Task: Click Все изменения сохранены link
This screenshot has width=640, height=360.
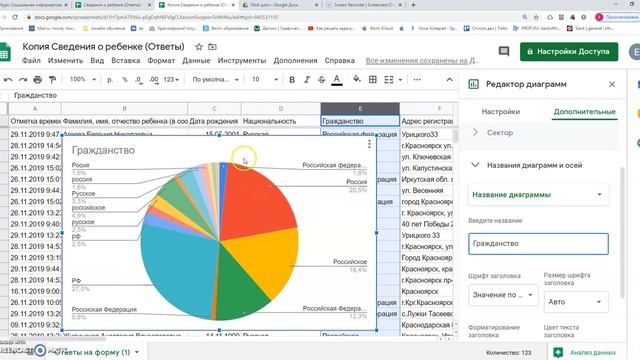Action: click(x=422, y=60)
